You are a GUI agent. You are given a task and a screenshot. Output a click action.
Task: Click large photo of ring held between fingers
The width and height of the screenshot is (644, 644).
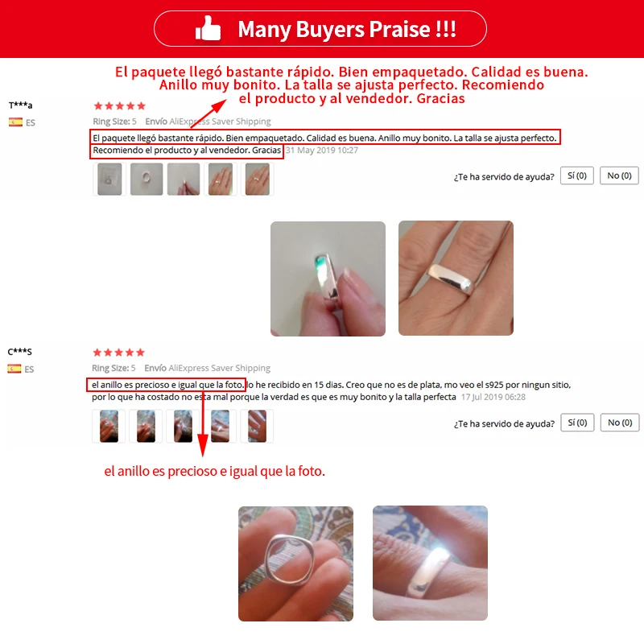[x=328, y=279]
